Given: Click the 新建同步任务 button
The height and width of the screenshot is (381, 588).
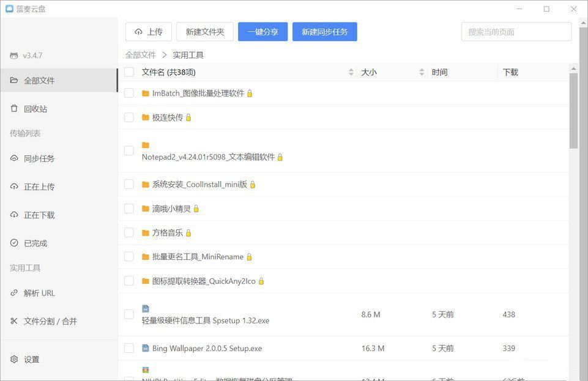Looking at the screenshot, I should pyautogui.click(x=324, y=32).
